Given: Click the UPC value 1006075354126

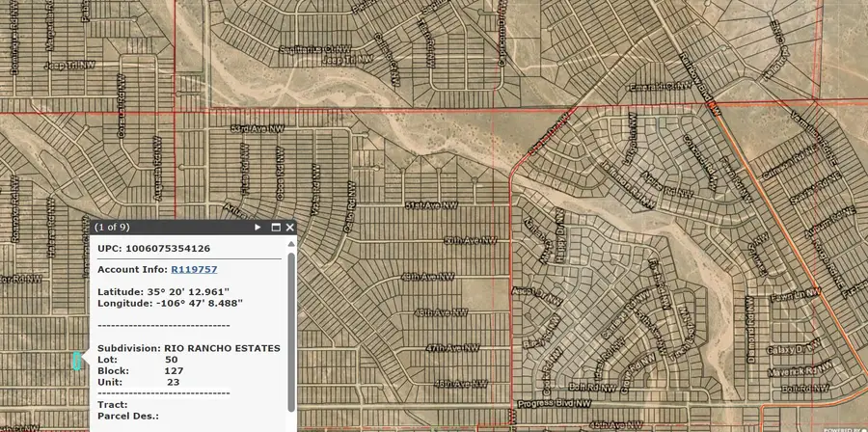Looking at the screenshot, I should tap(168, 249).
